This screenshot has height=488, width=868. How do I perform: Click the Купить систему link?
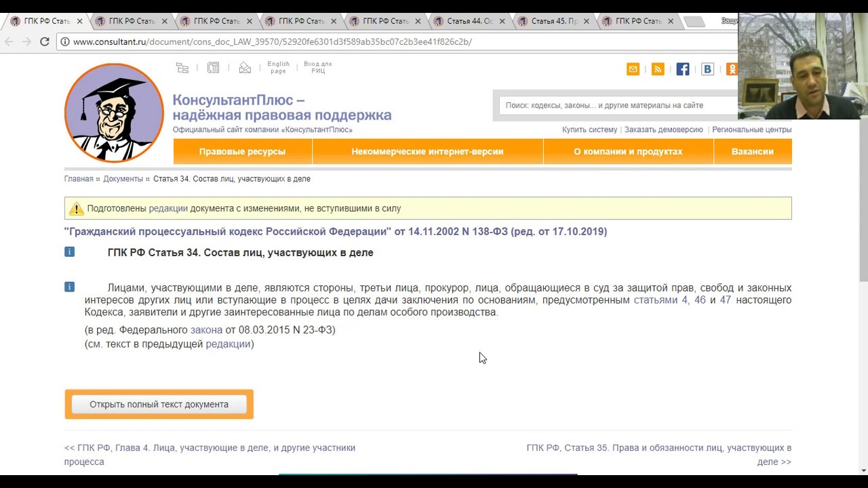click(589, 129)
